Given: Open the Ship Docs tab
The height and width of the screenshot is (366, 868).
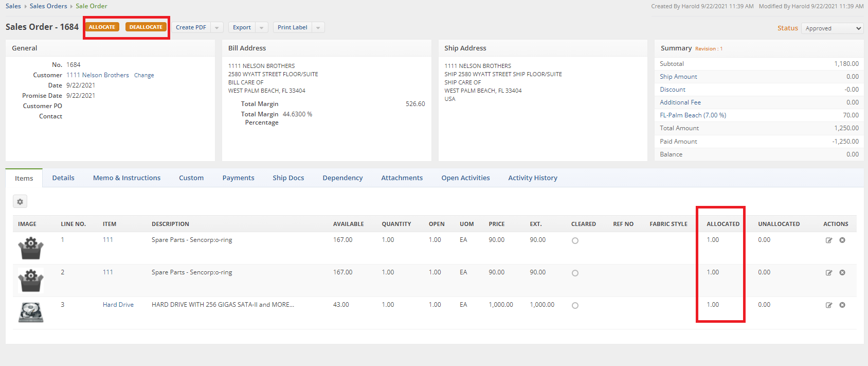Looking at the screenshot, I should coord(288,178).
